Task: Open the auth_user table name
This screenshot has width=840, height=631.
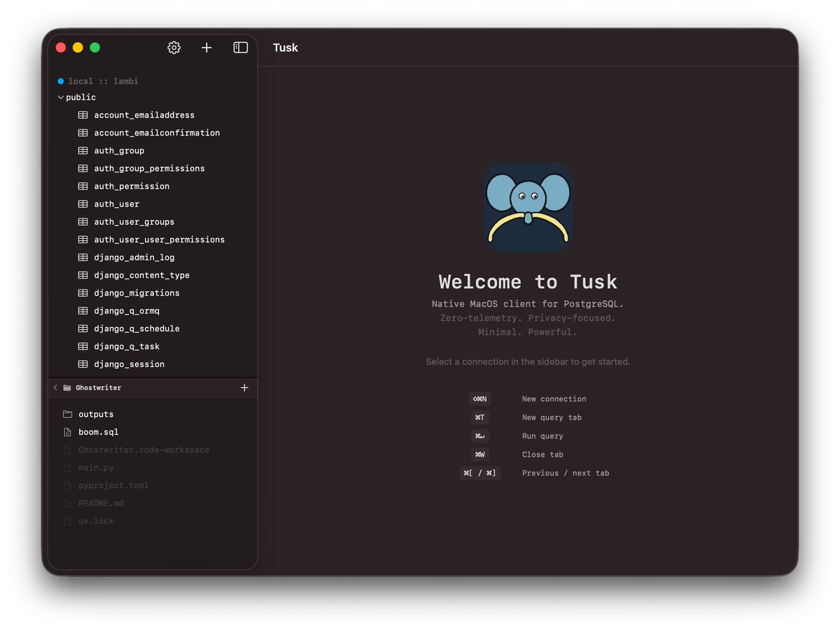Action: click(116, 204)
